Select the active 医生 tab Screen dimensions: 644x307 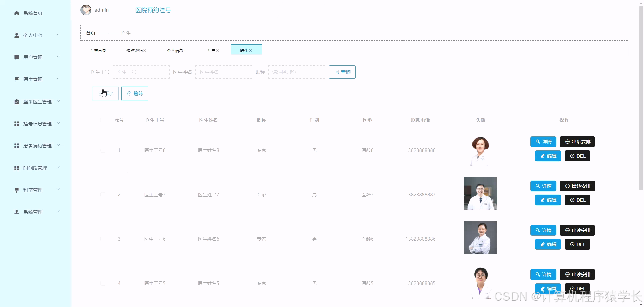[246, 50]
